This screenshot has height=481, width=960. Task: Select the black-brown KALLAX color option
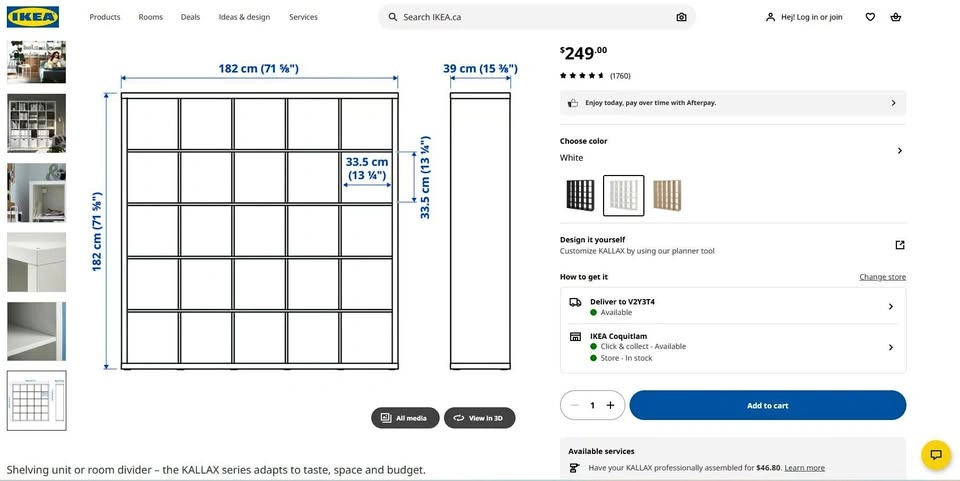(x=580, y=195)
